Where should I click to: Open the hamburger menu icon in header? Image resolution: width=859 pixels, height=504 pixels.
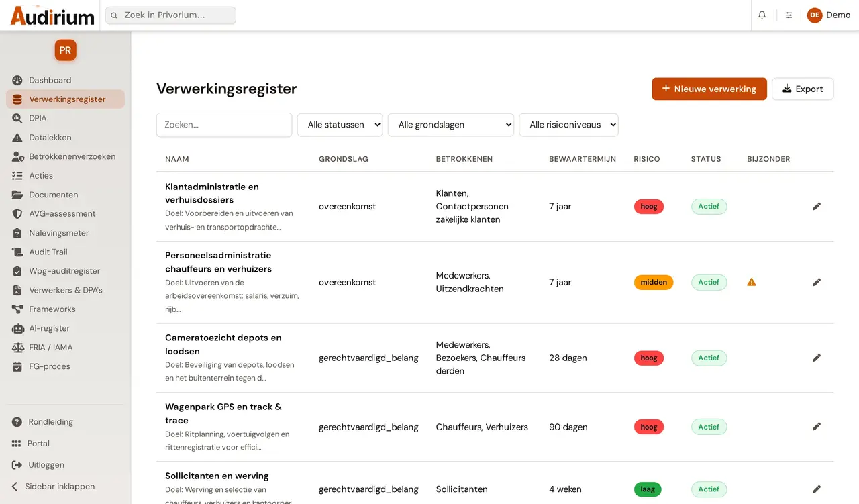[x=789, y=15]
